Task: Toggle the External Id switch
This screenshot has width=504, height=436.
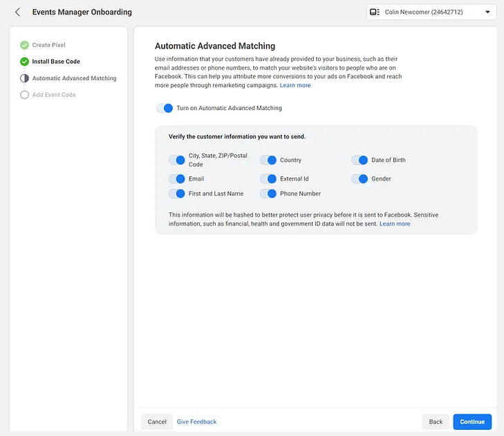Action: click(x=268, y=179)
